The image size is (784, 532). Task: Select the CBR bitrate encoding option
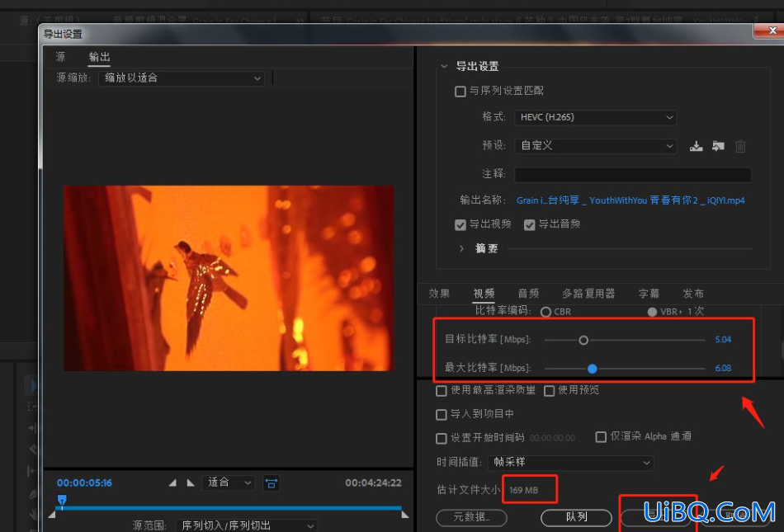pos(545,312)
